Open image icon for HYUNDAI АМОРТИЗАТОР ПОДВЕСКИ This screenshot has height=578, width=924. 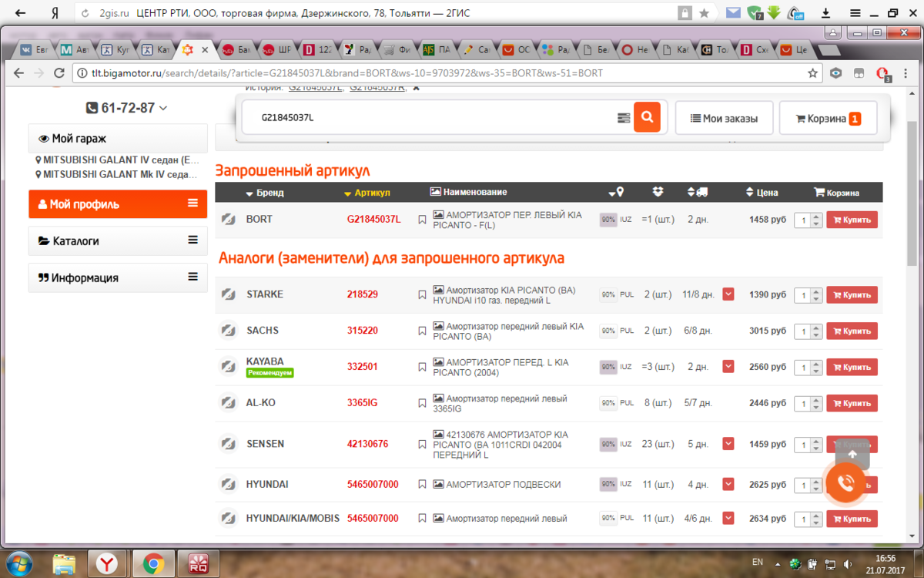coord(438,485)
